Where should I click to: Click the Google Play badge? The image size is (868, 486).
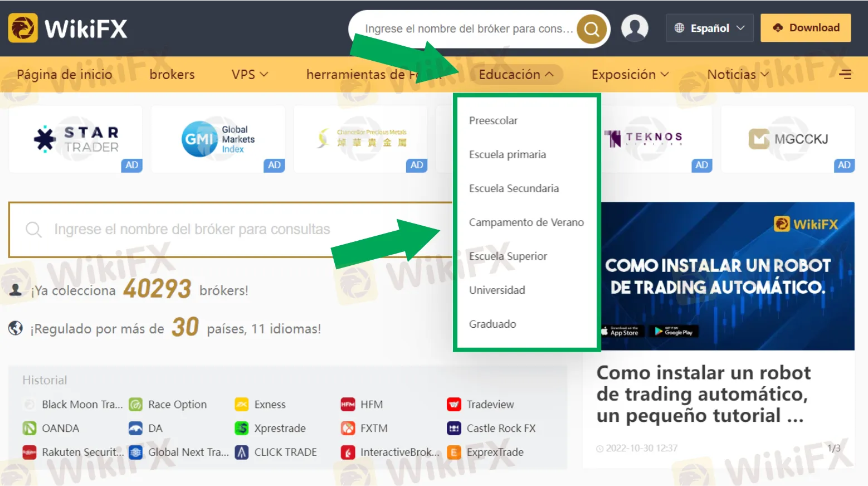coord(674,332)
